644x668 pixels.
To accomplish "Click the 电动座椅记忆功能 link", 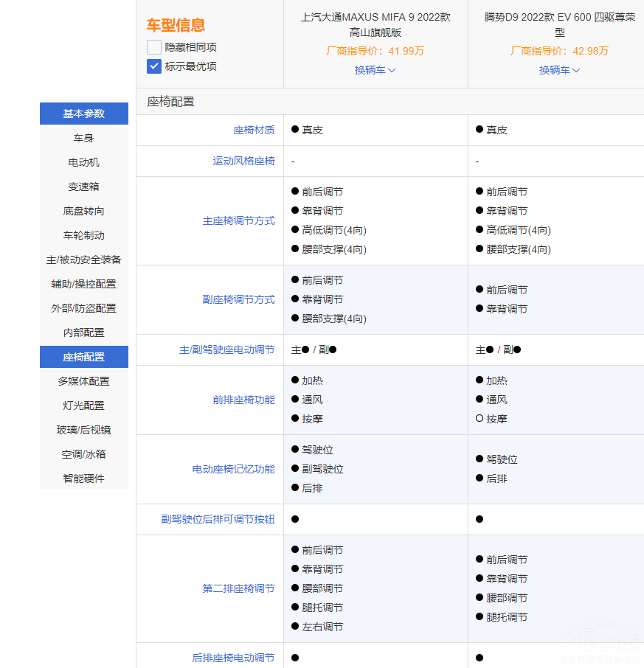I will coord(233,469).
